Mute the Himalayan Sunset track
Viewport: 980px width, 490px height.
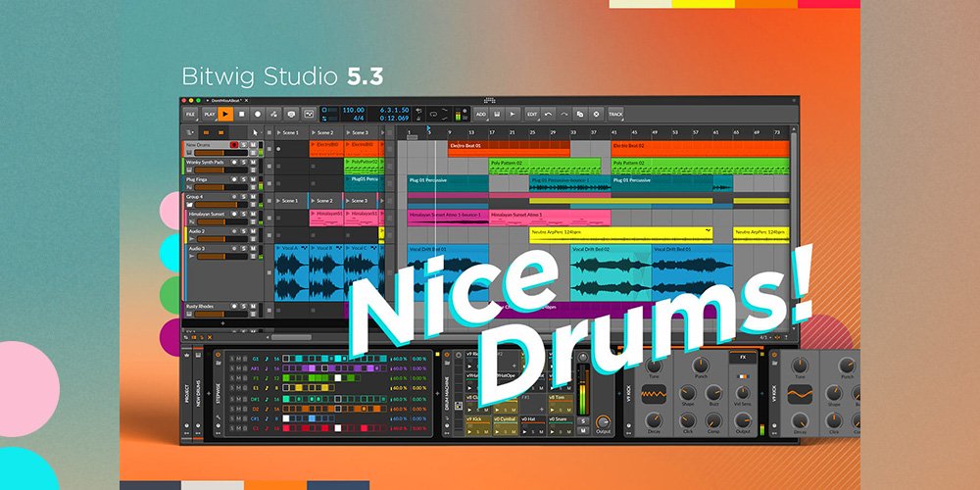pyautogui.click(x=253, y=214)
